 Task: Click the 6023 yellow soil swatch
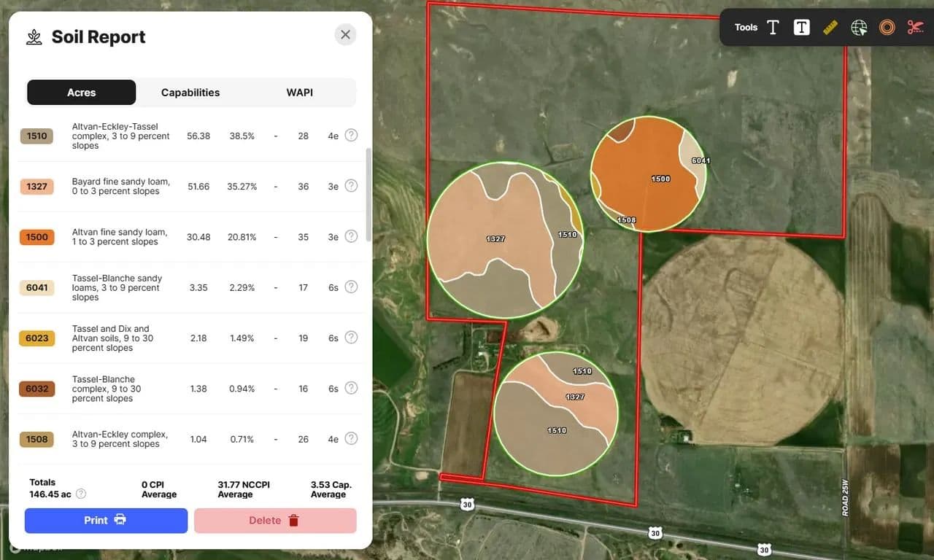(x=36, y=338)
